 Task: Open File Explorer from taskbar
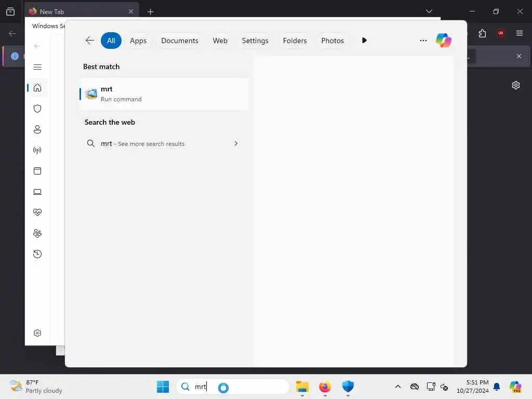(x=302, y=387)
